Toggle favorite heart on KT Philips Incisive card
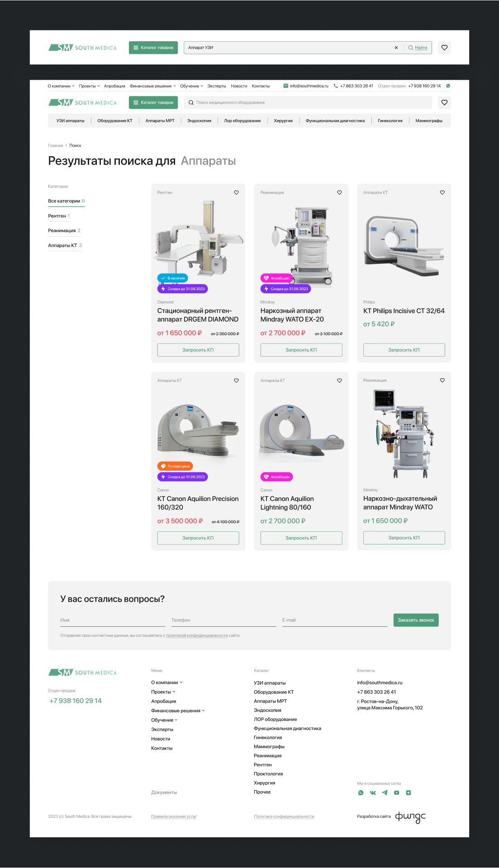This screenshot has width=499, height=868. (x=442, y=193)
